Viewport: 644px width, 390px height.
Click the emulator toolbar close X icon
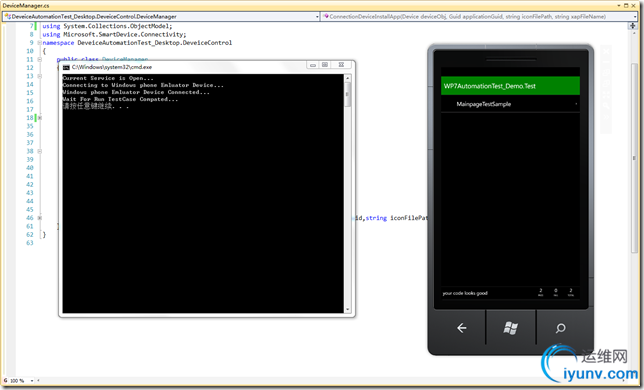coord(606,50)
